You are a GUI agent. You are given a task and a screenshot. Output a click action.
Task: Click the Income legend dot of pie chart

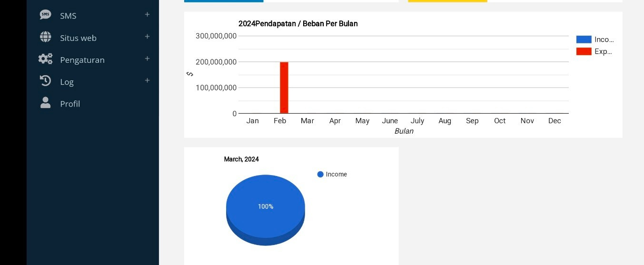[x=320, y=175]
